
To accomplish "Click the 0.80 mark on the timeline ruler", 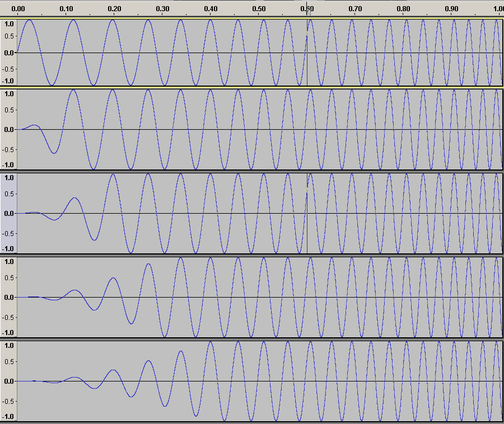I will point(403,9).
